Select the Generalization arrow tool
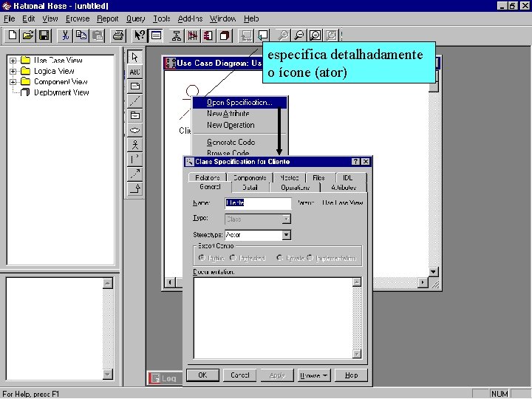This screenshot has height=399, width=532. pyautogui.click(x=134, y=188)
